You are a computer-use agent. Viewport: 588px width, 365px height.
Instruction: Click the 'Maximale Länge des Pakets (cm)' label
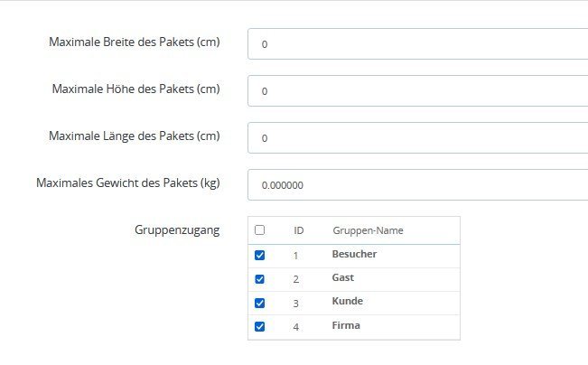pyautogui.click(x=134, y=136)
